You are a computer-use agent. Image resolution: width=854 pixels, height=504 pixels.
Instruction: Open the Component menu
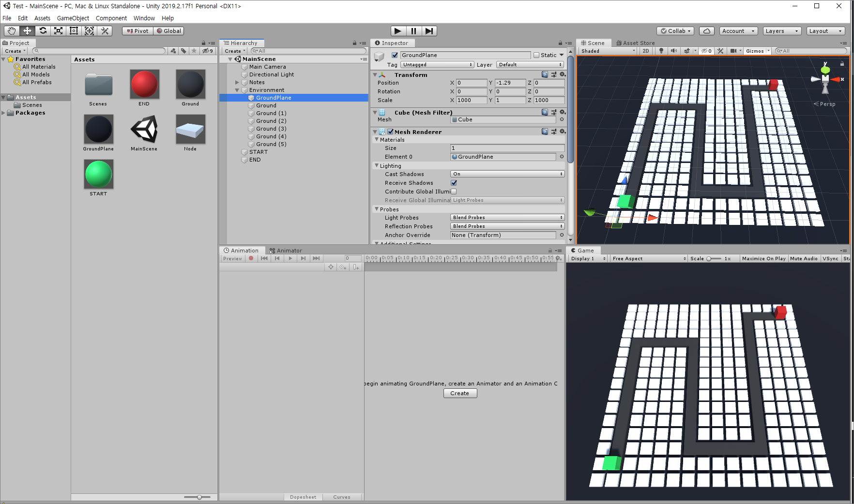[x=111, y=18]
